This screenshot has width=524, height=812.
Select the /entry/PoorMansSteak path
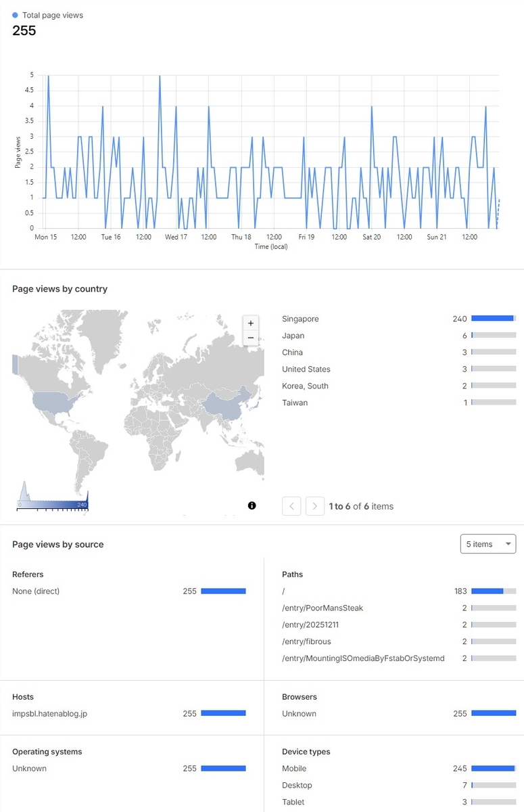[x=399, y=608]
